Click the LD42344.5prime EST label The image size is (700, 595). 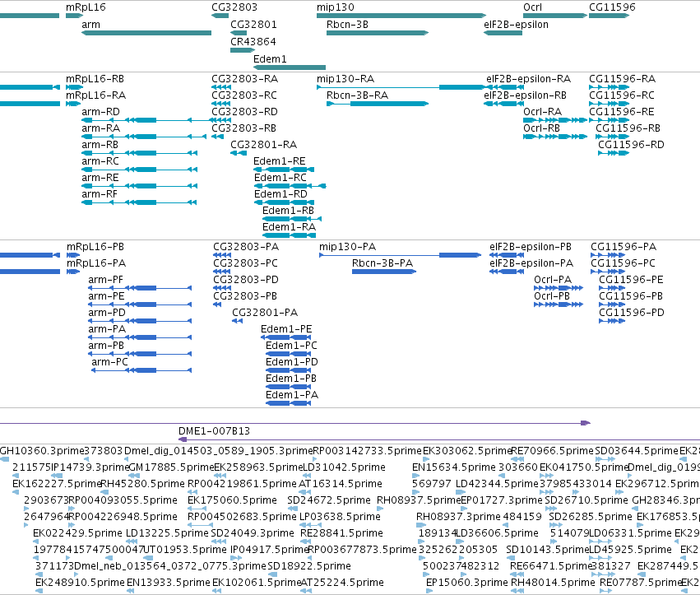point(498,484)
